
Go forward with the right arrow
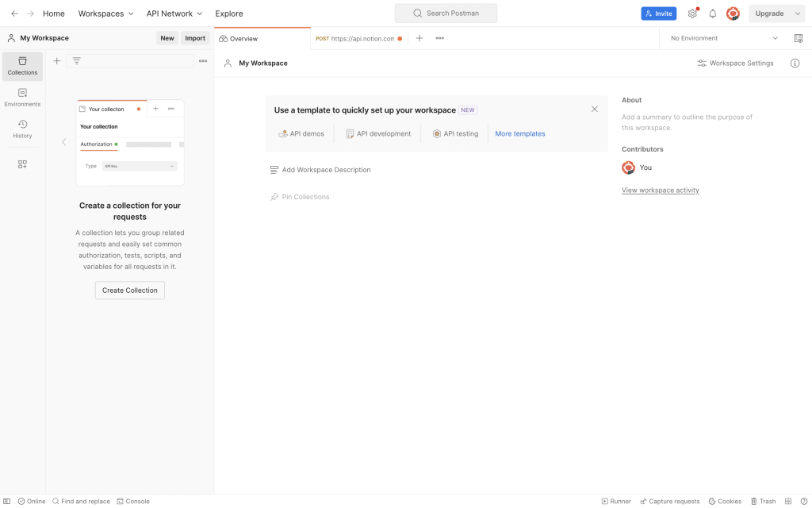coord(31,13)
